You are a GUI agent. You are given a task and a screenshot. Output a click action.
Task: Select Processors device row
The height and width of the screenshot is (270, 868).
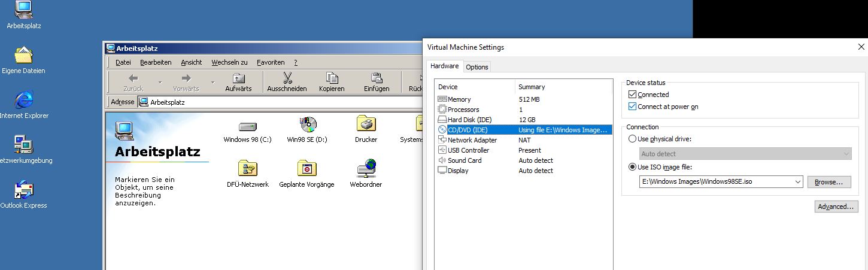524,110
